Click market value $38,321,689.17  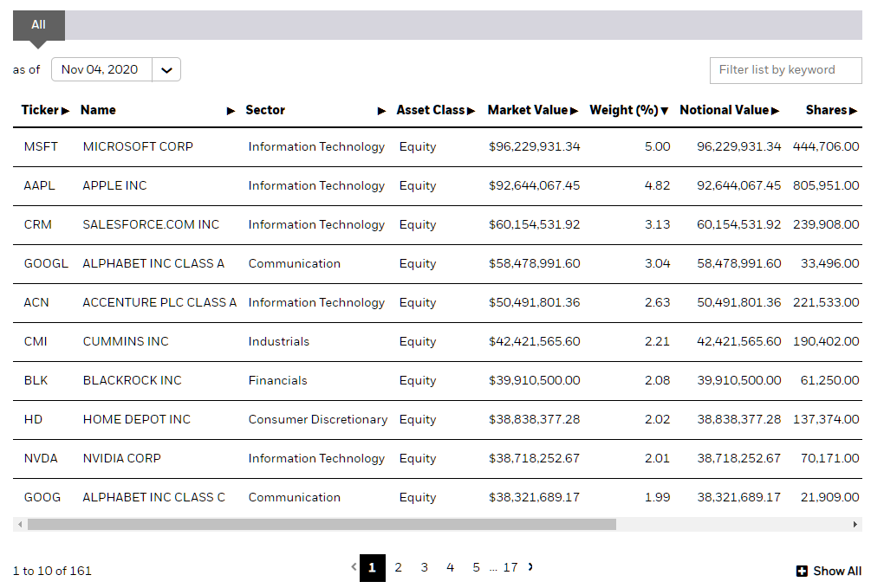pyautogui.click(x=535, y=497)
